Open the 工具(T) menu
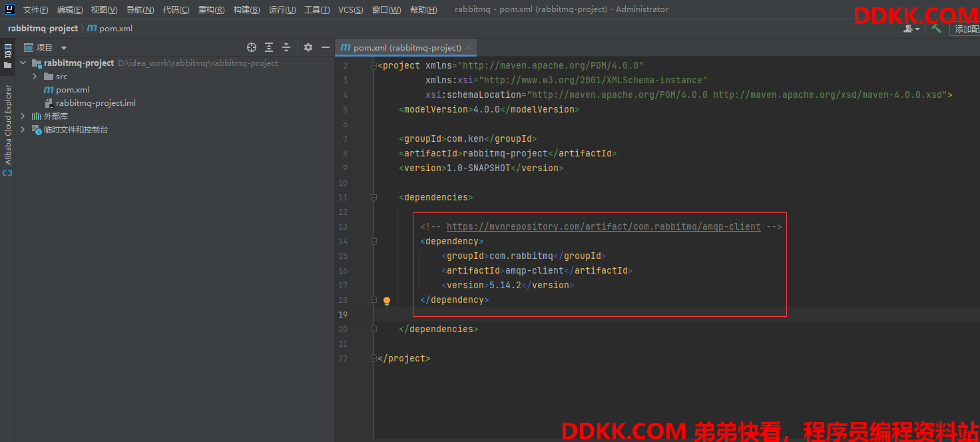This screenshot has height=442, width=980. coord(317,10)
